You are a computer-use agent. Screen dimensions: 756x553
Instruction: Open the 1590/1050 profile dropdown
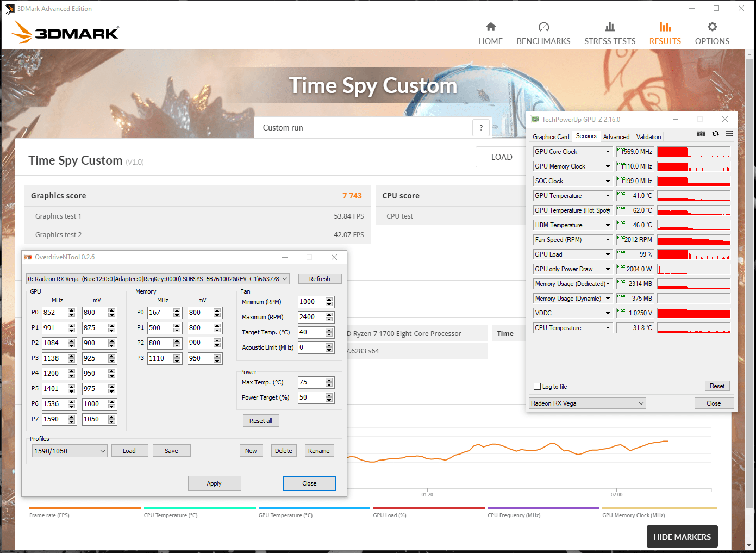70,451
